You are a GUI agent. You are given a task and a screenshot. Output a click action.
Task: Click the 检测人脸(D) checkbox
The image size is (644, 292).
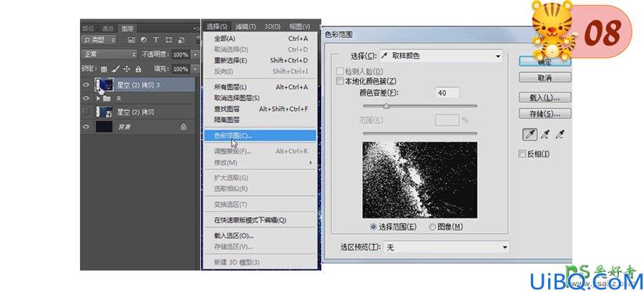[340, 71]
